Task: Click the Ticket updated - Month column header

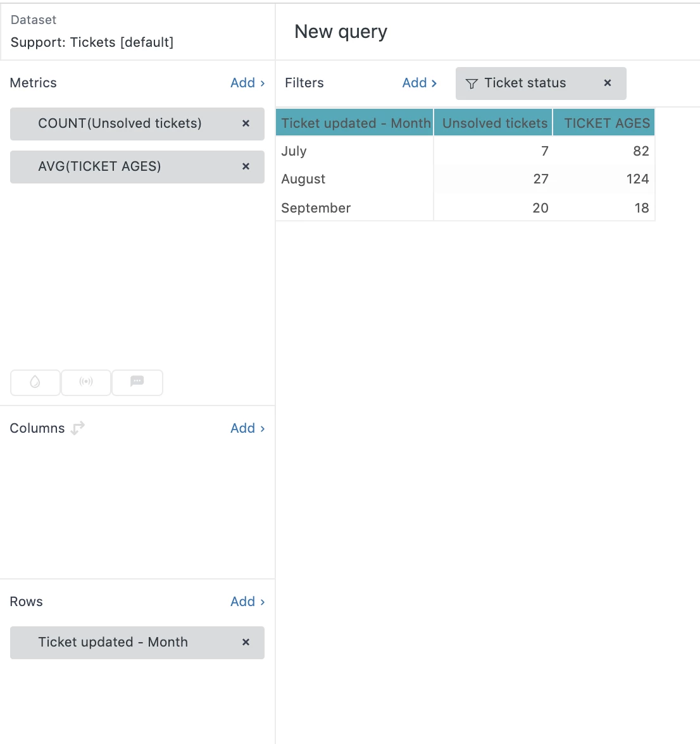Action: (x=354, y=123)
